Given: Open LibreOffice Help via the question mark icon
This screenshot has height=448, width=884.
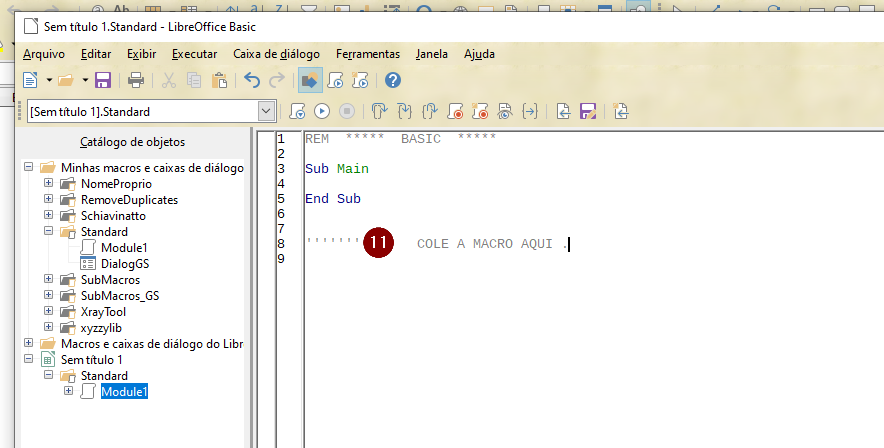Looking at the screenshot, I should (393, 81).
